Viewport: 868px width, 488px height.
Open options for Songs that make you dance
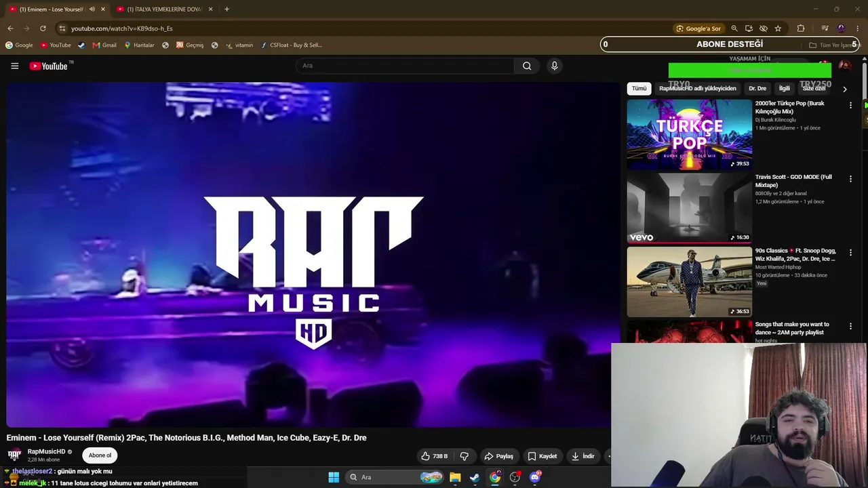[x=850, y=326]
